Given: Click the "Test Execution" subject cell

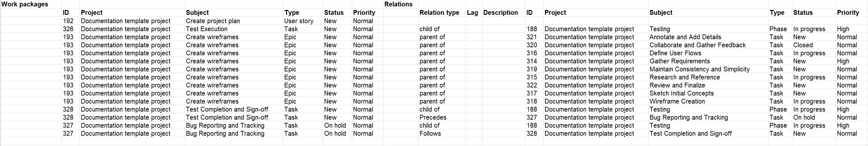Looking at the screenshot, I should (207, 29).
